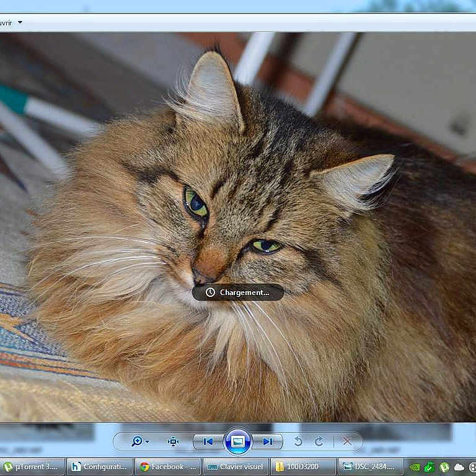The image size is (476, 476).
Task: Delete the current photo
Action: 347,441
